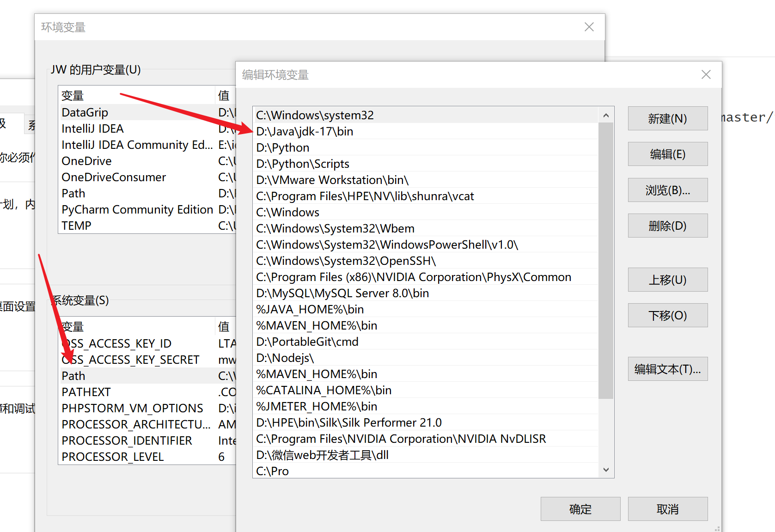Open the 浏览(B)... folder browser
Screen dimensions: 775x532
667,190
